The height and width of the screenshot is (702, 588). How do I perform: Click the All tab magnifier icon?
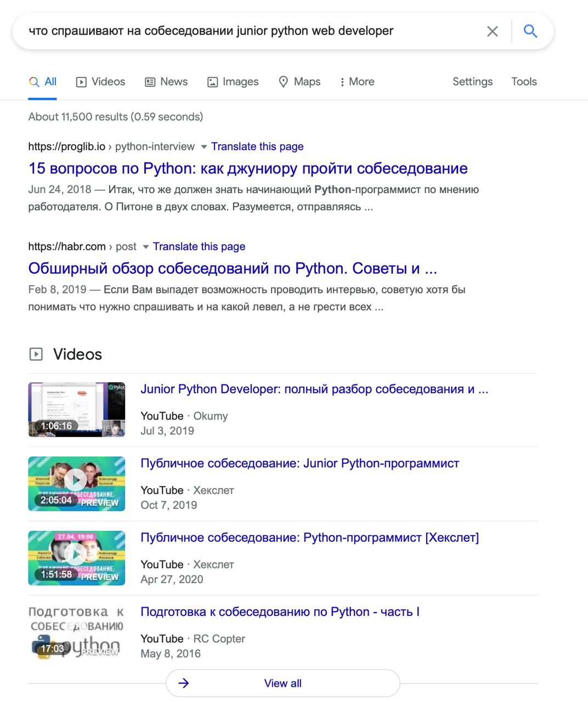(34, 82)
